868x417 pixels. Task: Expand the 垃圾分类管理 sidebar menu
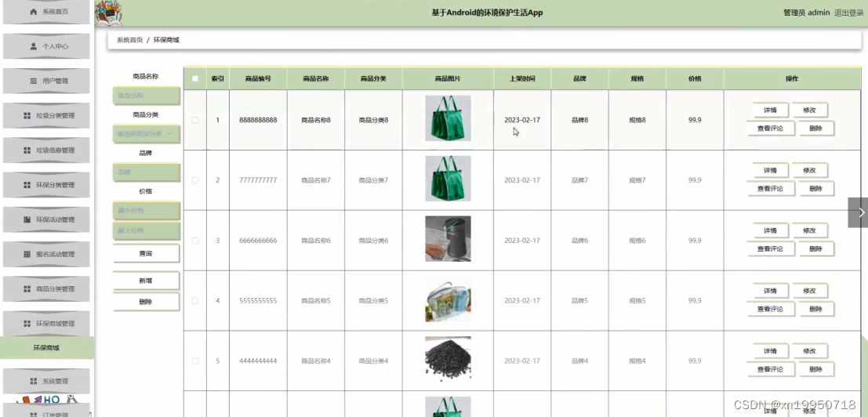click(x=46, y=115)
